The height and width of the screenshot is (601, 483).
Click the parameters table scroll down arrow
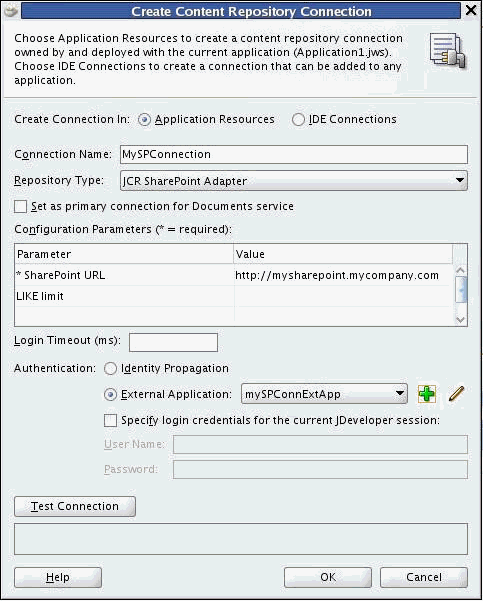[x=460, y=319]
